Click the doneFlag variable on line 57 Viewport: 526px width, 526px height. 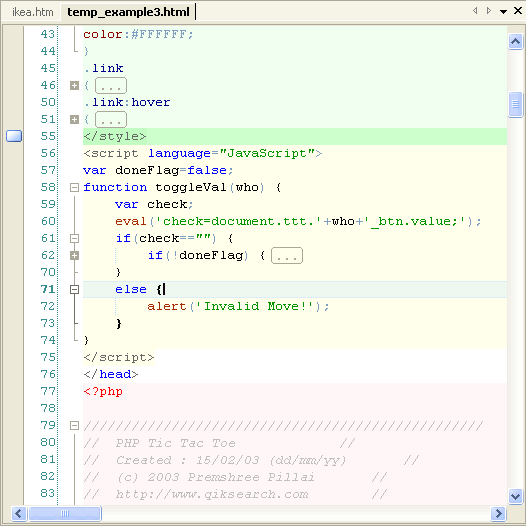point(147,170)
